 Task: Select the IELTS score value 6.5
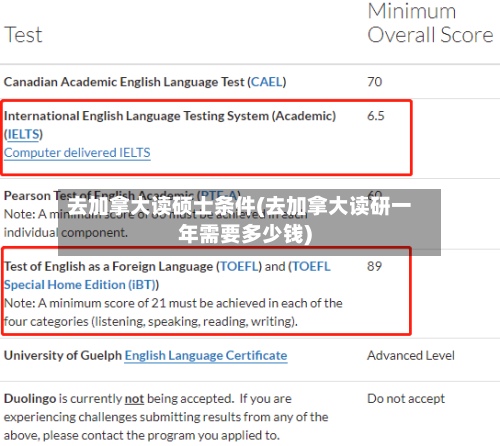click(x=376, y=116)
